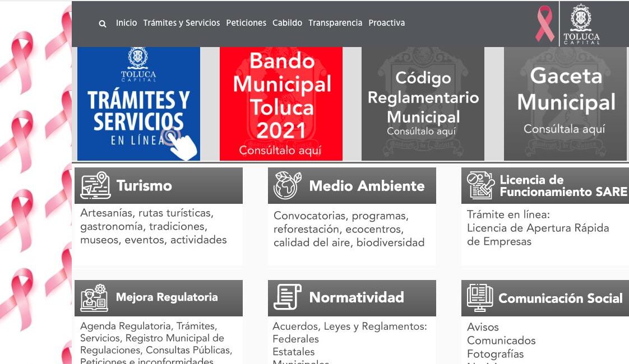629x364 pixels.
Task: Go to the Cabildo menu item
Action: pyautogui.click(x=287, y=23)
